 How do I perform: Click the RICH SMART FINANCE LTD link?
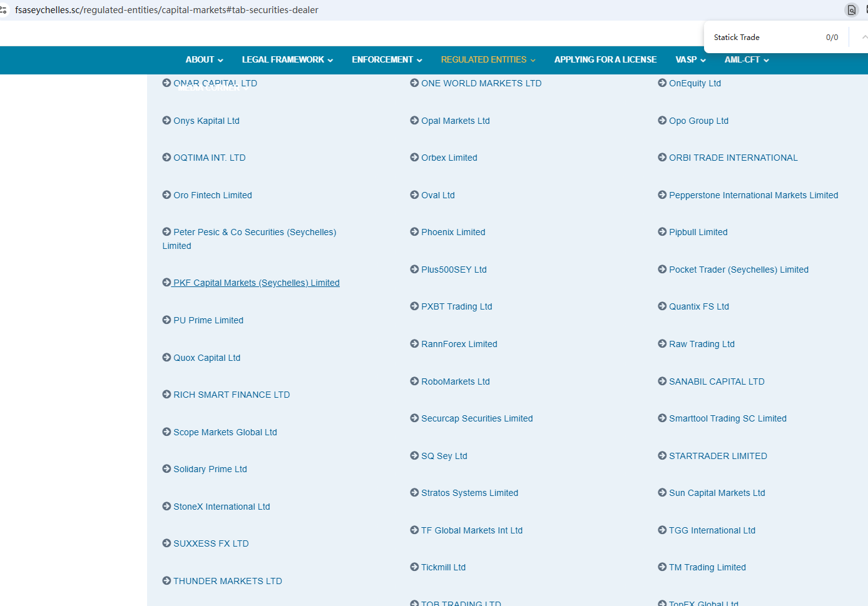tap(232, 395)
